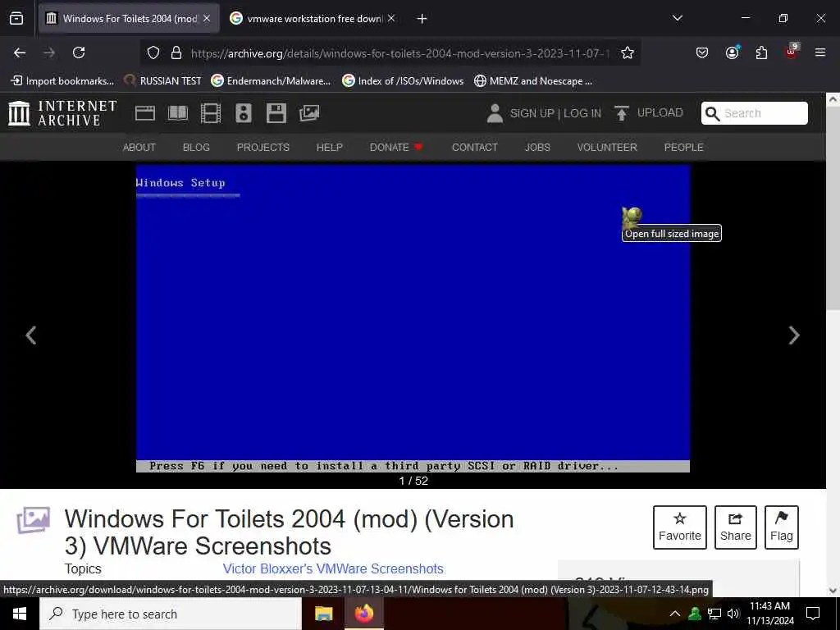This screenshot has width=840, height=630.
Task: Open Endermanch/Malware bookmark
Action: coord(271,81)
